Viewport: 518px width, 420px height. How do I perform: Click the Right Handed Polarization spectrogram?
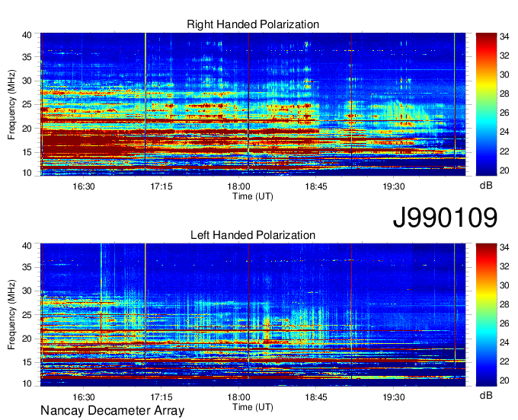coord(253,104)
